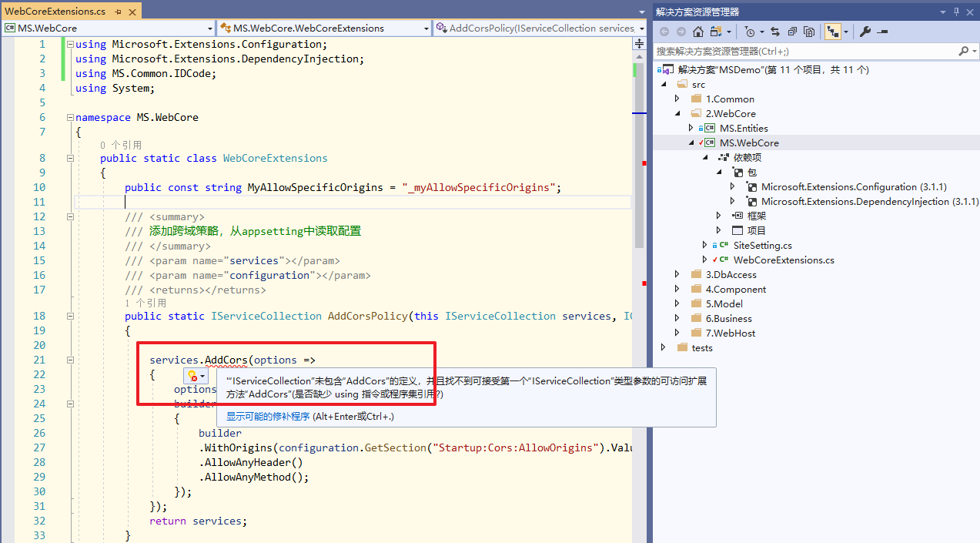
Task: Click the '1 个引用' CodeLens link
Action: coord(145,303)
